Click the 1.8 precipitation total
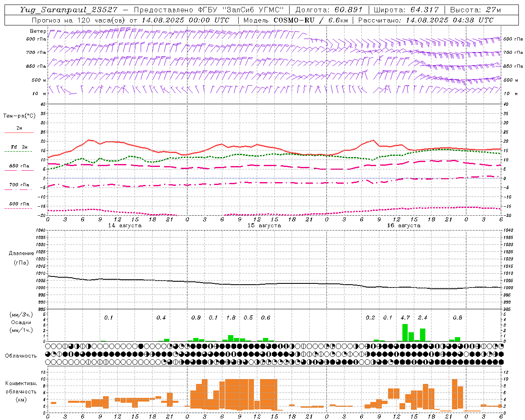 point(231,317)
